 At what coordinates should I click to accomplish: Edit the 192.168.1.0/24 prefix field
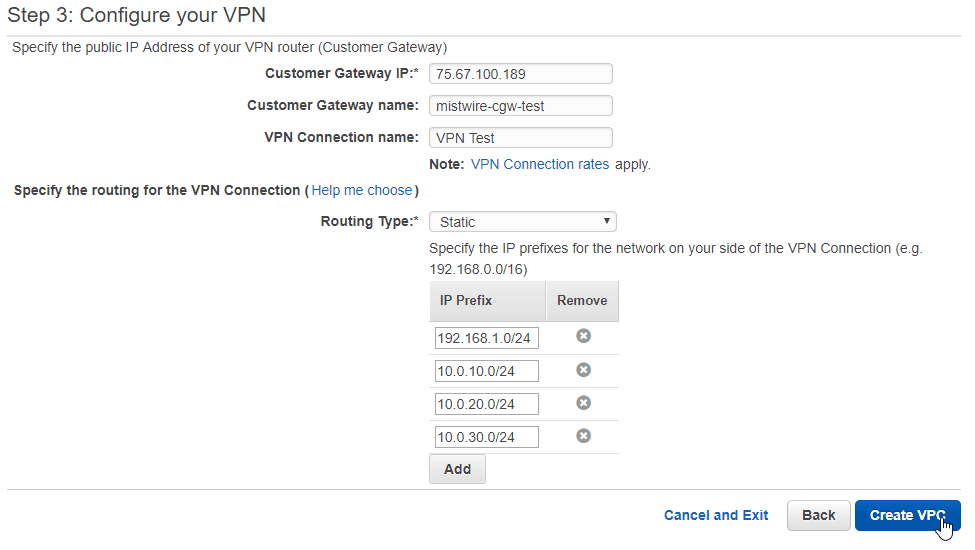point(487,338)
